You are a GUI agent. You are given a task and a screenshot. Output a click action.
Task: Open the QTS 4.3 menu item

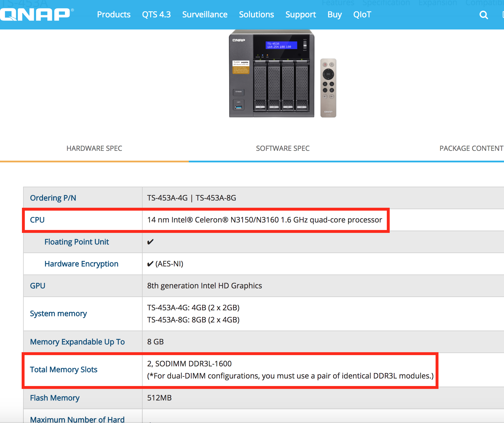click(156, 14)
